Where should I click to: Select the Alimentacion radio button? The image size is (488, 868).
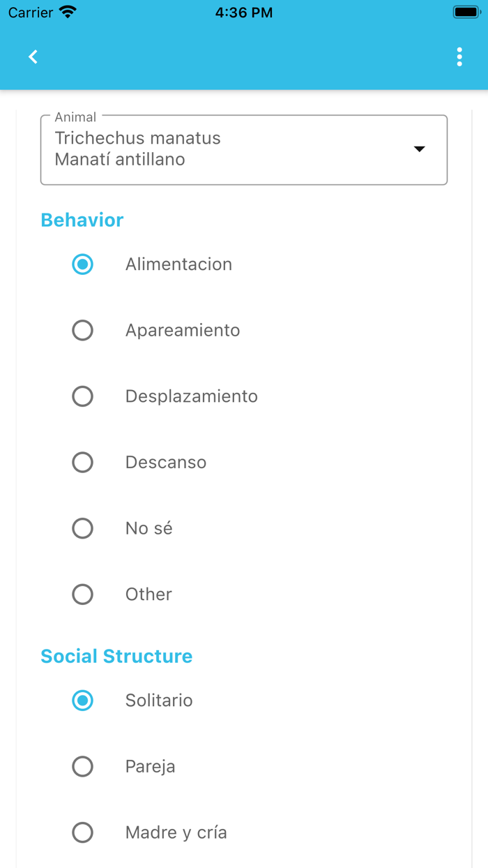(83, 264)
